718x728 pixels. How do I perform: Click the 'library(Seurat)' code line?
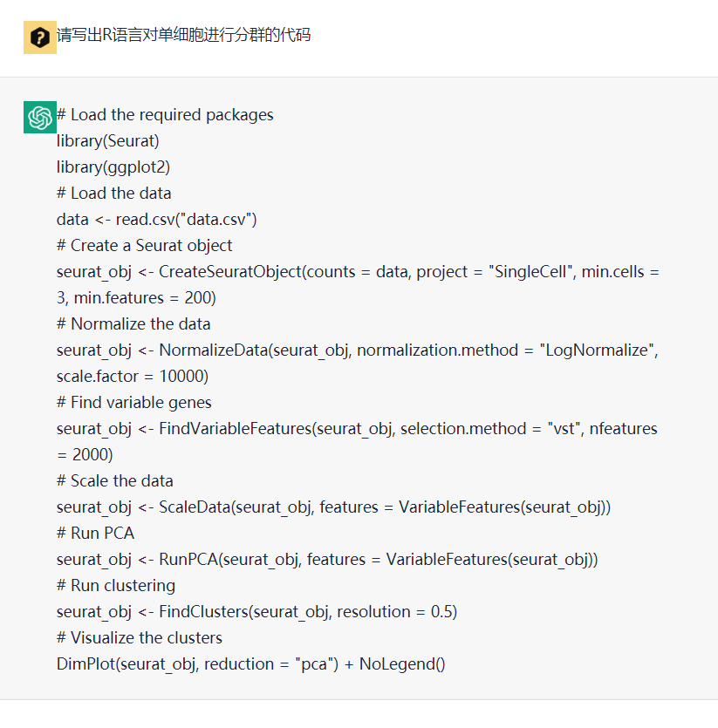(108, 140)
